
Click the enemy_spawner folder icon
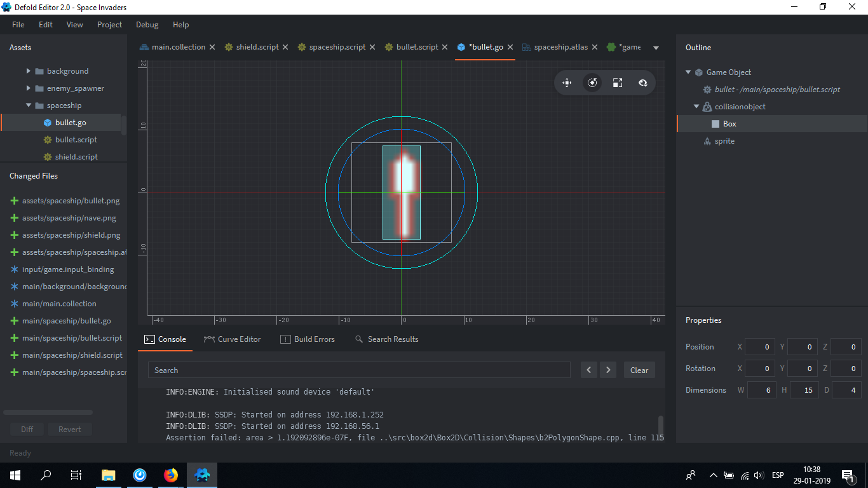point(39,88)
